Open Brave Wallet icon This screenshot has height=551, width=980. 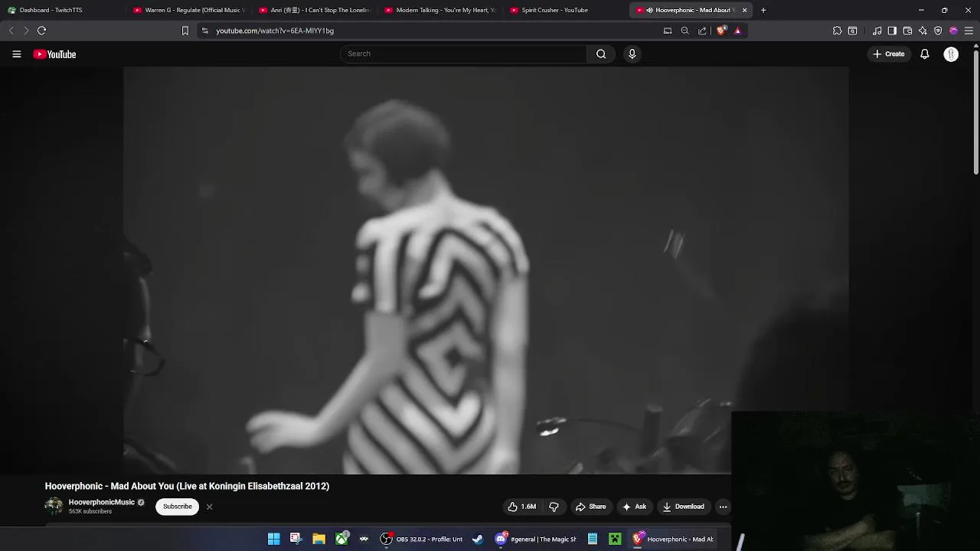[x=907, y=31]
